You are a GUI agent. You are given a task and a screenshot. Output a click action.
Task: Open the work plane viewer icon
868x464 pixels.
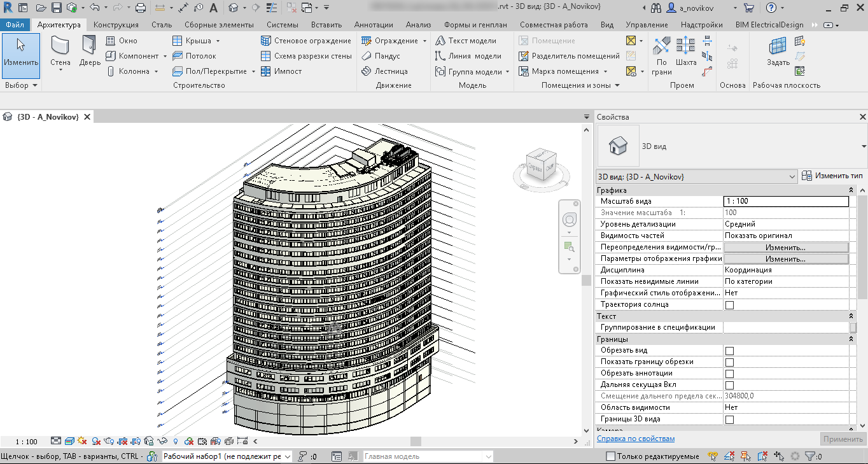pos(800,71)
